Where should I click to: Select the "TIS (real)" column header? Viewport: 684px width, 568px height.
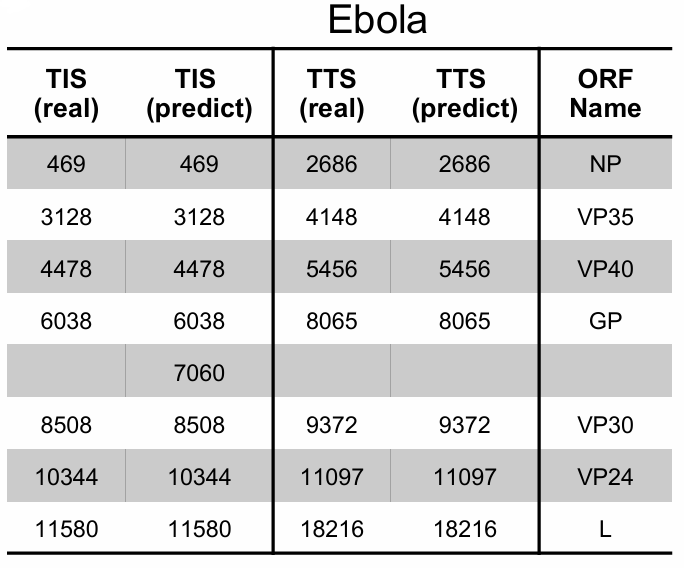tap(66, 93)
